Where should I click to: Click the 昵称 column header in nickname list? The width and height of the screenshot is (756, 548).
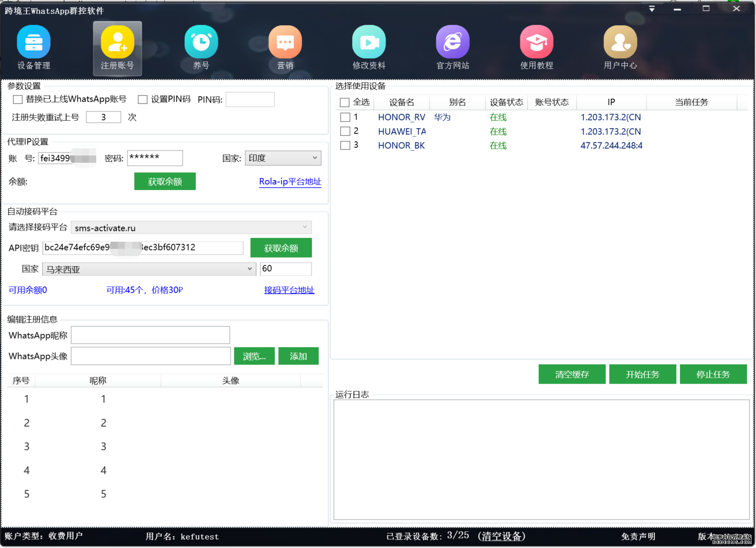(x=98, y=380)
